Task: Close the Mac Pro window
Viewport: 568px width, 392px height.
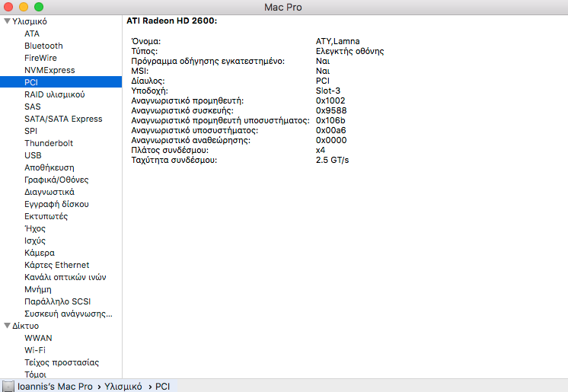Action: point(8,7)
